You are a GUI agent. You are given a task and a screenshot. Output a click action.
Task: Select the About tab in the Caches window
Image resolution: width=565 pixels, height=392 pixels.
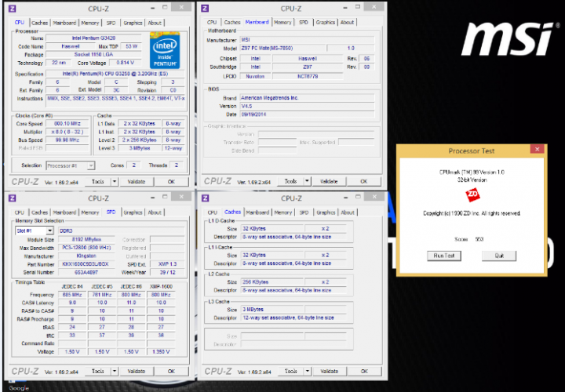point(348,212)
